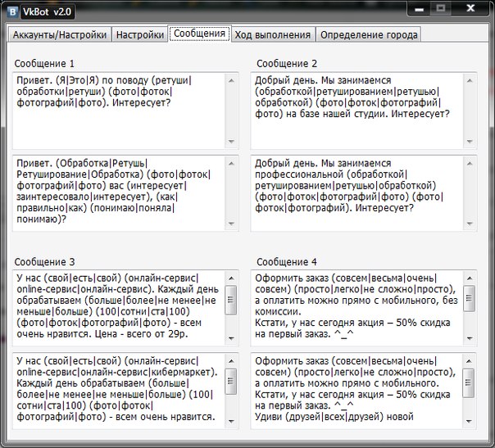Image resolution: width=495 pixels, height=448 pixels.
Task: Select the Сообщения tab
Action: pos(199,34)
